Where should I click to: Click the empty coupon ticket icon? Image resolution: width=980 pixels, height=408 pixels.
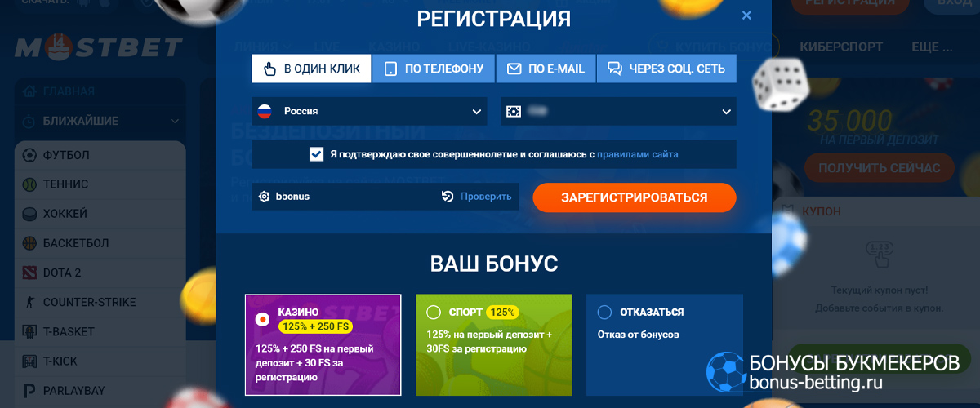coord(879,254)
